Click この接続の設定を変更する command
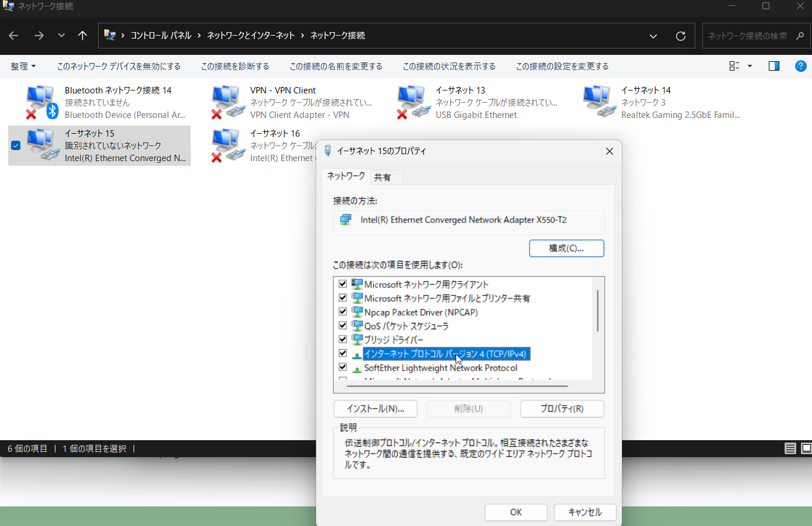The width and height of the screenshot is (812, 526). [562, 66]
